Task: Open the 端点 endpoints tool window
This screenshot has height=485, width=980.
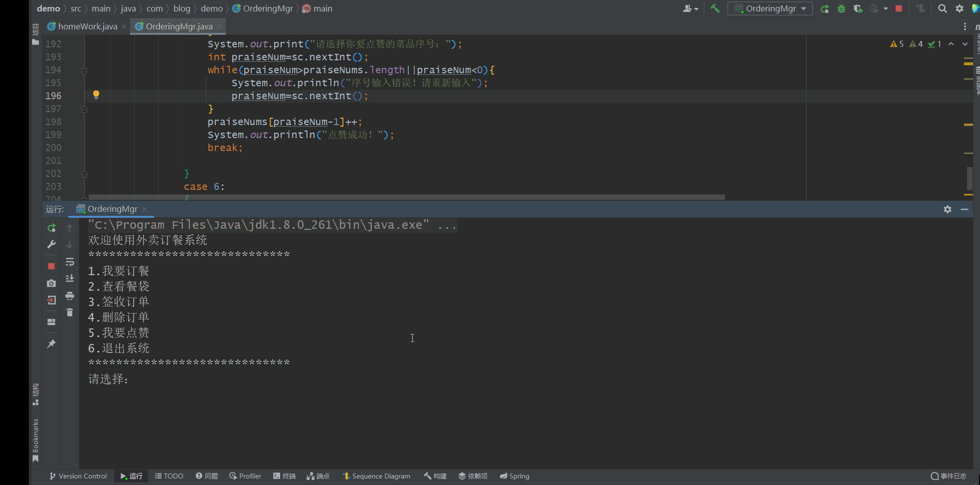Action: (x=318, y=476)
